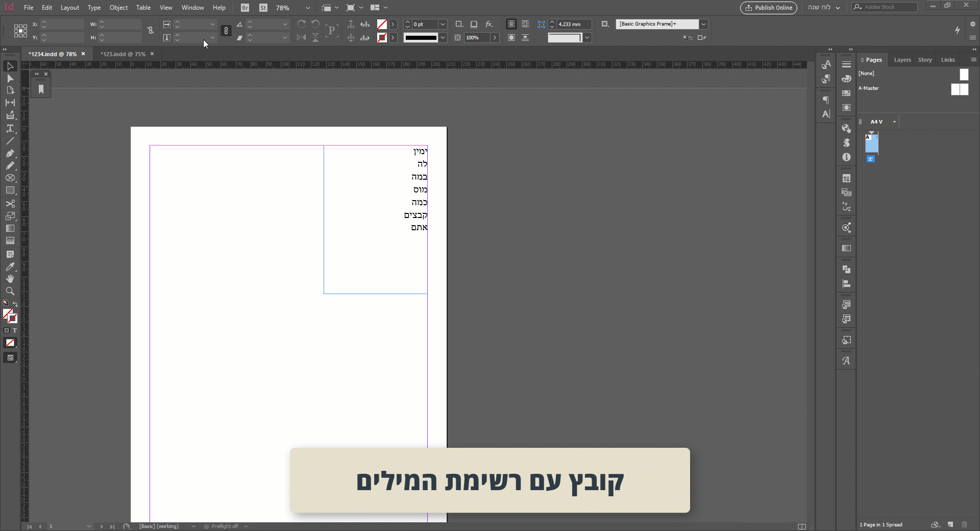980x531 pixels.
Task: Open the 78% zoom level dropdown
Action: point(307,8)
